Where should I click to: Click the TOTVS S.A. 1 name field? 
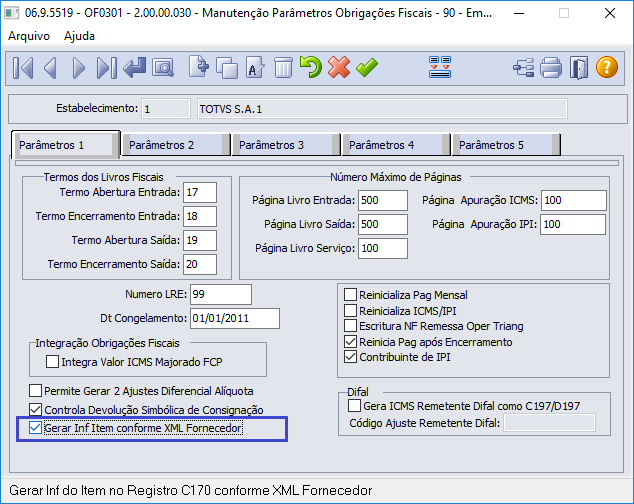point(383,109)
